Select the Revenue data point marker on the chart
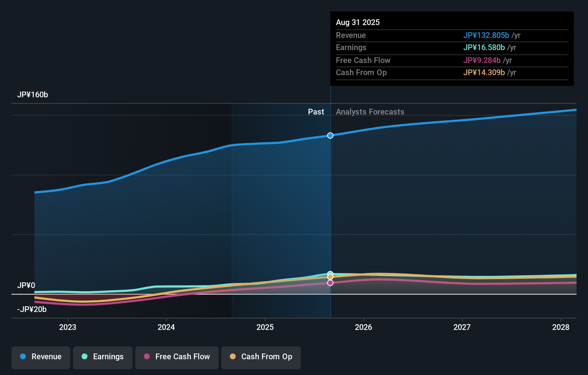 point(330,135)
